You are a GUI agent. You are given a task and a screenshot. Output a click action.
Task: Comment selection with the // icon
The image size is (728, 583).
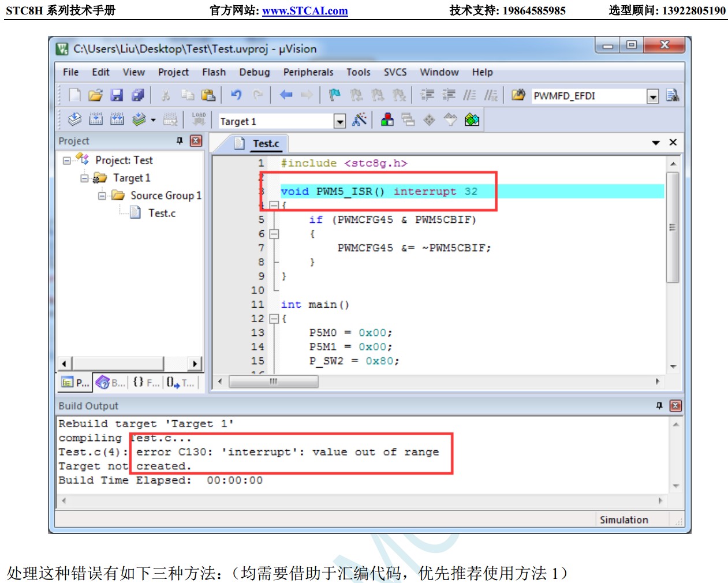click(469, 95)
